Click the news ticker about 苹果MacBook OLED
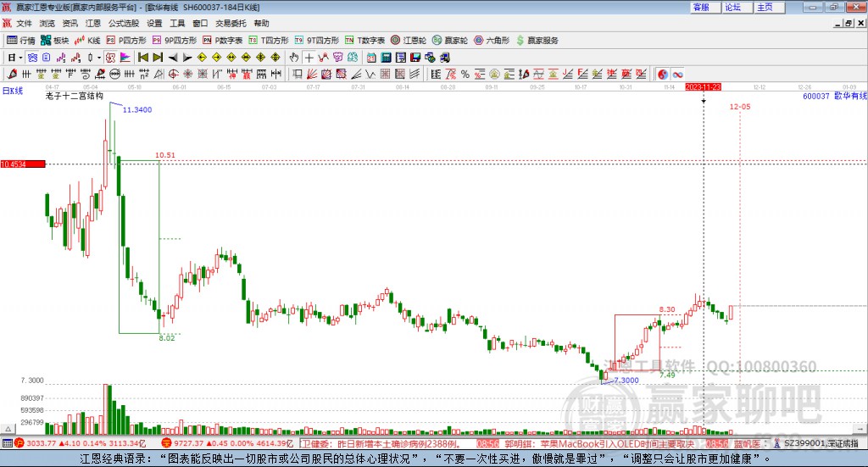The height and width of the screenshot is (467, 868). click(599, 444)
